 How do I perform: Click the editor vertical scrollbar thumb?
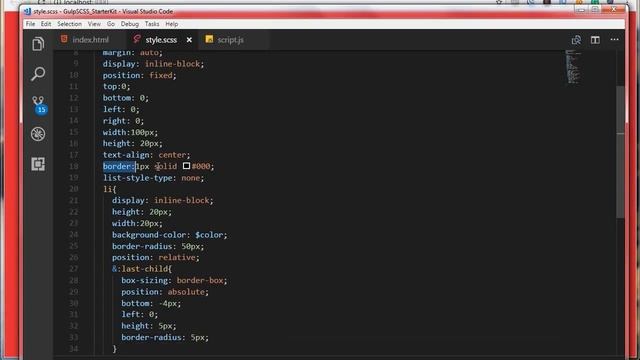coord(620,152)
